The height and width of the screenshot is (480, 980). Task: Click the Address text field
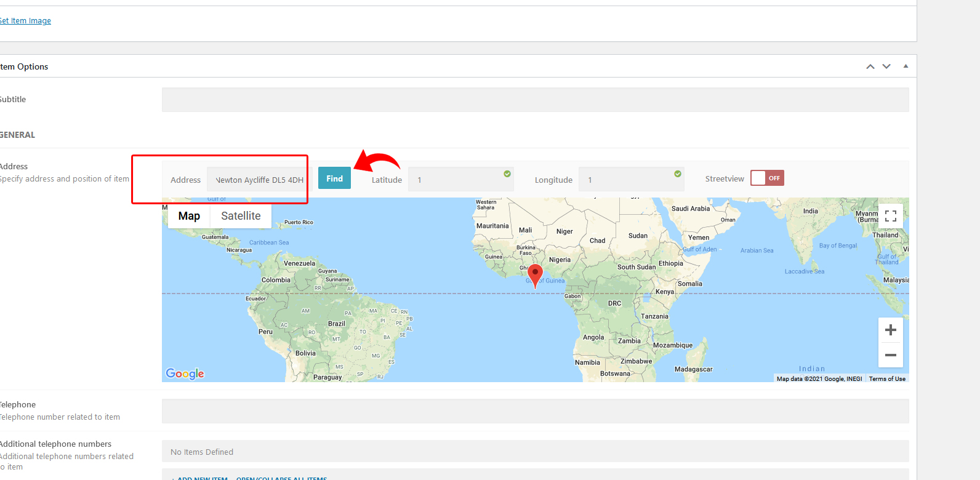tap(259, 180)
